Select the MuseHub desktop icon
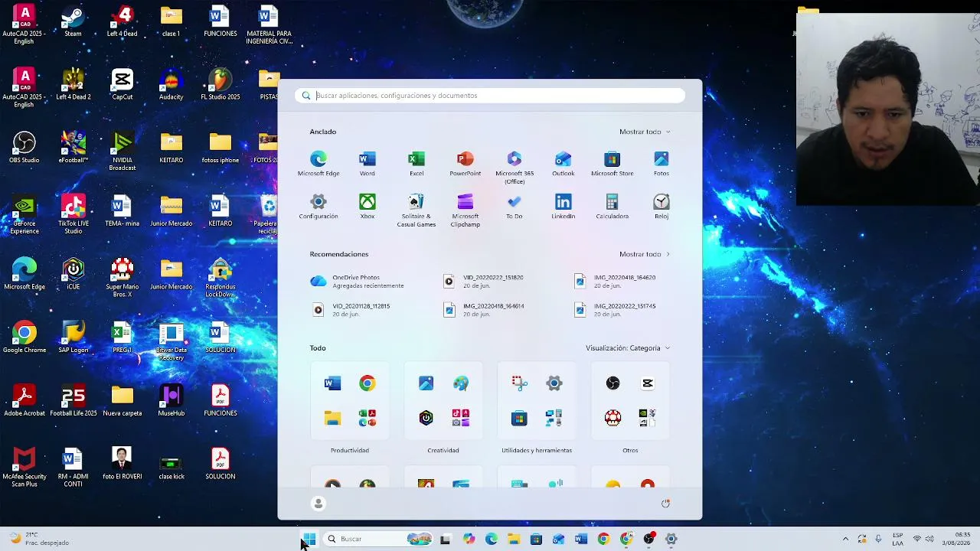Screen dimensions: 980x551 click(x=171, y=401)
